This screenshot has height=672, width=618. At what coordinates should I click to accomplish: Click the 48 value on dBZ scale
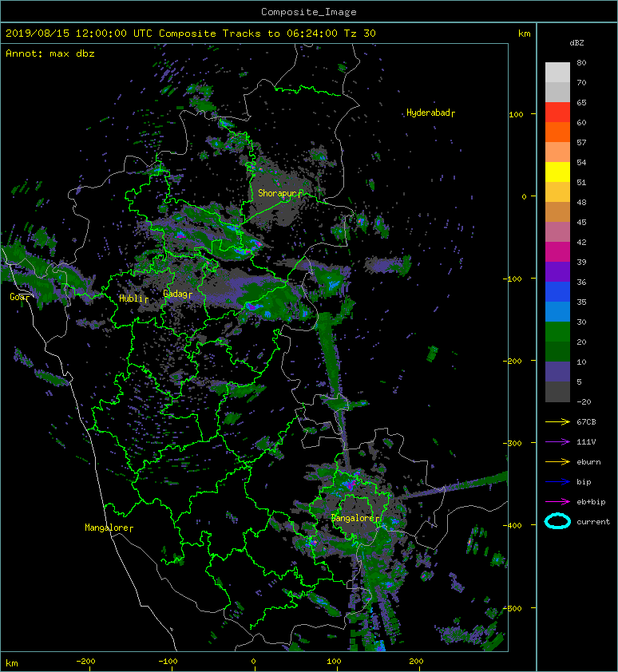coord(581,202)
